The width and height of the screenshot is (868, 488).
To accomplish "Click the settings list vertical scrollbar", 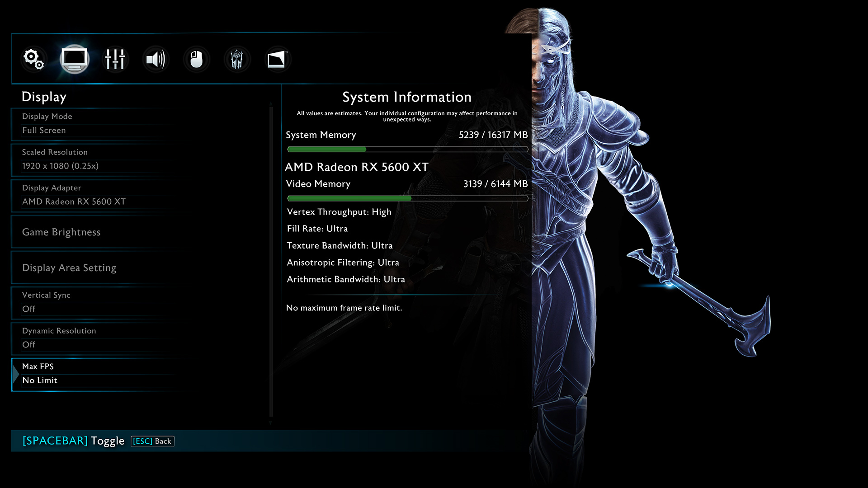I will [x=271, y=262].
